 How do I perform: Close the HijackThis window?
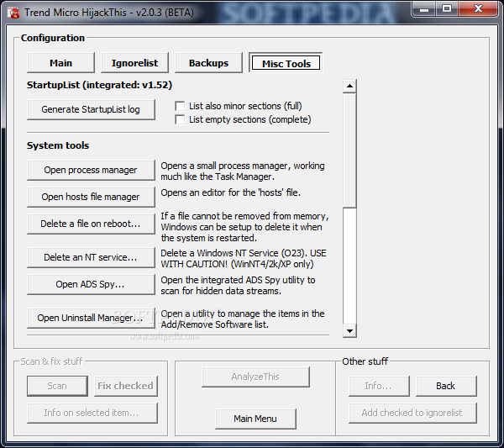(478, 9)
